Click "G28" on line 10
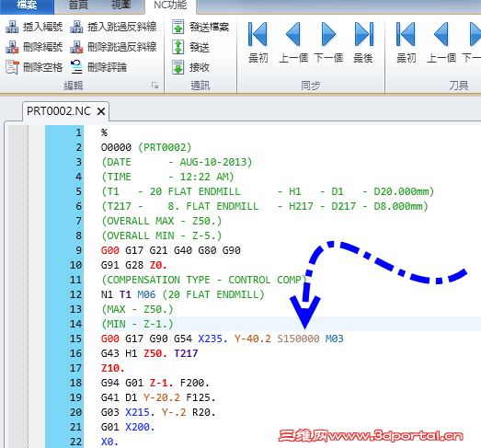 pyautogui.click(x=134, y=265)
